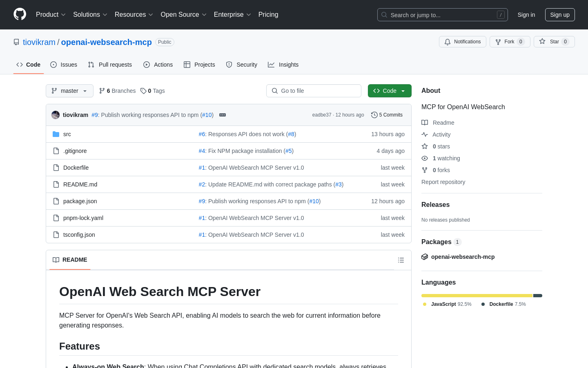The width and height of the screenshot is (588, 368).
Task: Click the dark Dockerfile language bar segment
Action: point(538,296)
